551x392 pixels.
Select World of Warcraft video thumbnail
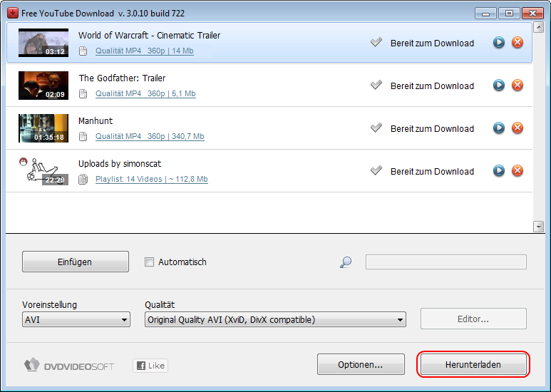click(x=43, y=43)
